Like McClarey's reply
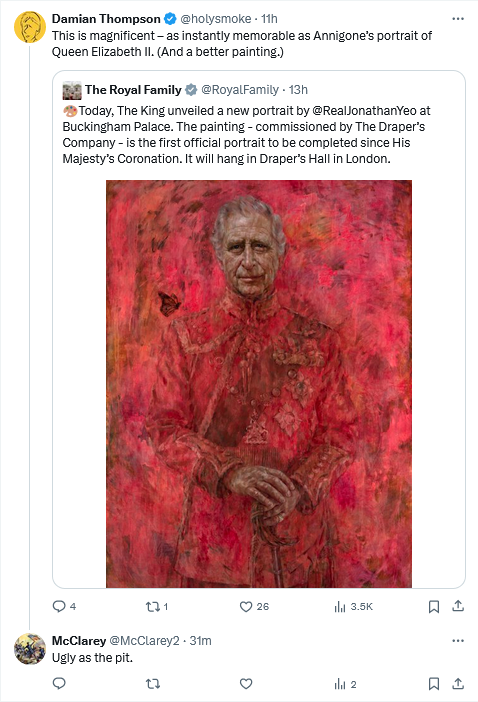The height and width of the screenshot is (702, 478). pos(246,684)
